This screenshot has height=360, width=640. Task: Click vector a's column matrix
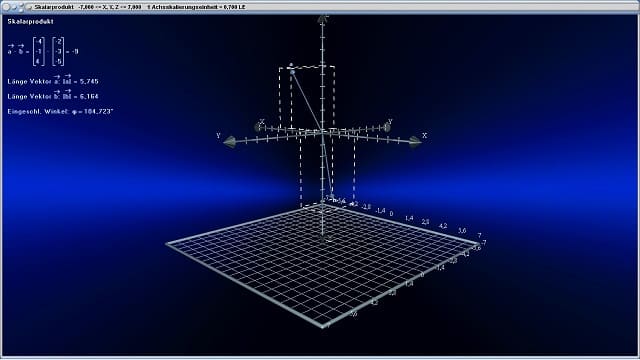pyautogui.click(x=38, y=51)
